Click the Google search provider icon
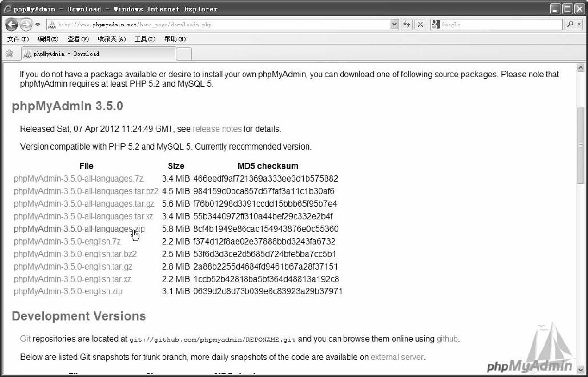 tap(436, 25)
